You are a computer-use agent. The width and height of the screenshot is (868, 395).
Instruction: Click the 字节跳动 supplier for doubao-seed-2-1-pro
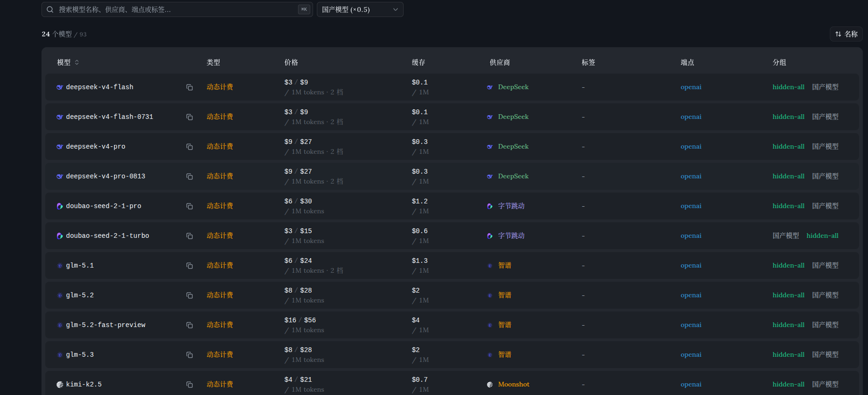(512, 206)
